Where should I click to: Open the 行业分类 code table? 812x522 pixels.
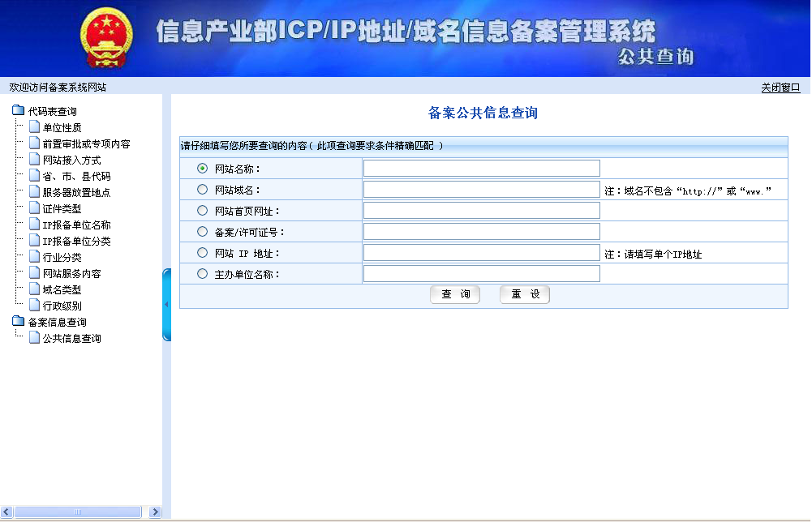[62, 257]
